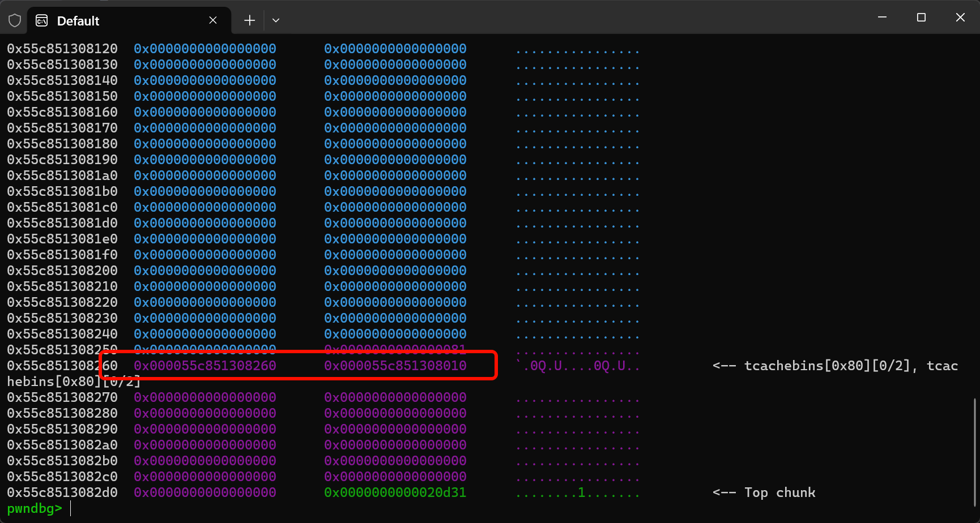This screenshot has height=523, width=980.
Task: Click address 0x55c851308190
Action: 62,160
